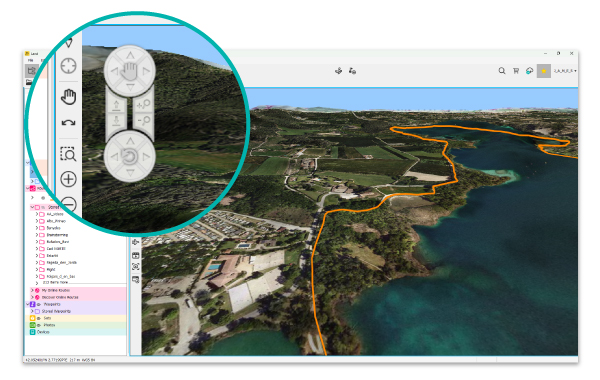Click the 3D zoom-out magnifier control
Screen dimensions: 600x380
(144, 122)
